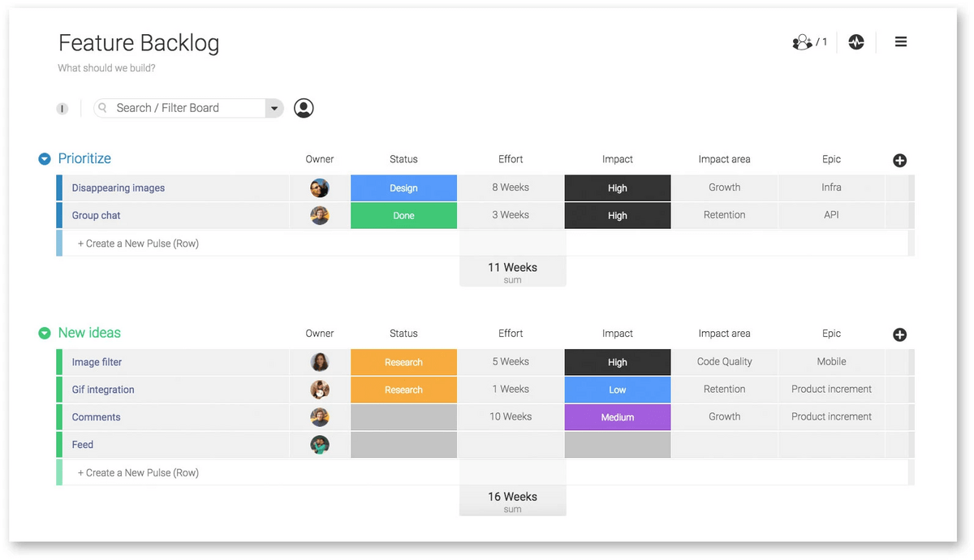Change Group chat's Done status
974x560 pixels.
click(x=403, y=216)
